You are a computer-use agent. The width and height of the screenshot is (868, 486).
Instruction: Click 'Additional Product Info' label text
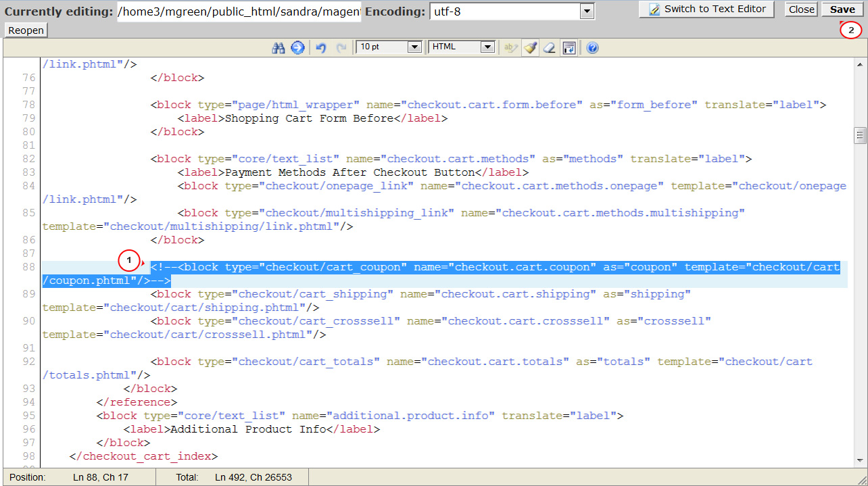coord(248,429)
